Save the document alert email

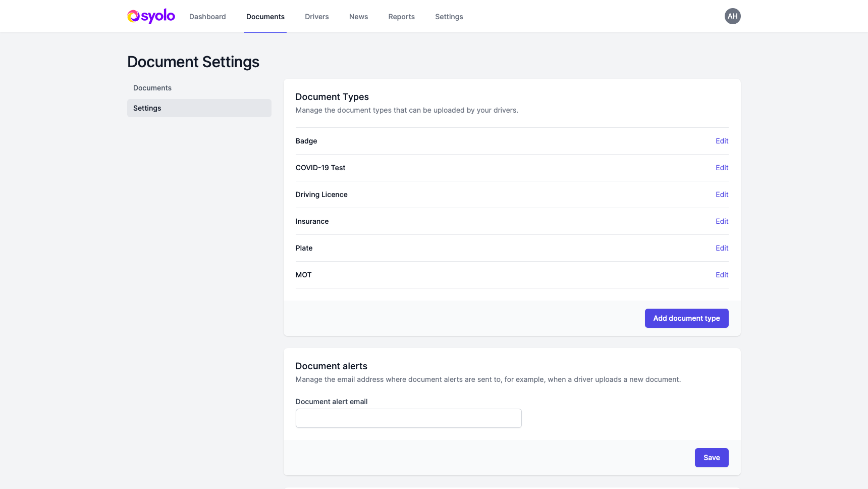712,458
